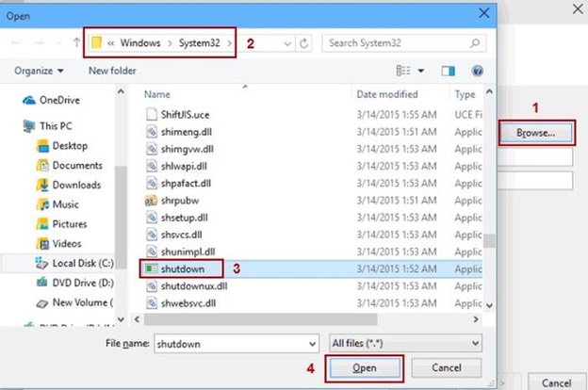The image size is (588, 390).
Task: Click the Open button
Action: [364, 368]
